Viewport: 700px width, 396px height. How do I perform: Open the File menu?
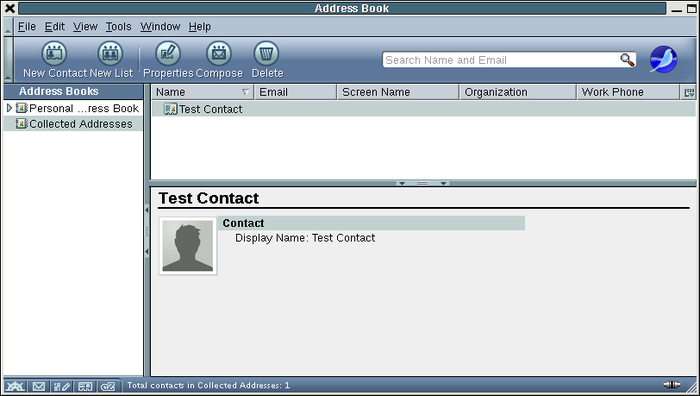[27, 27]
